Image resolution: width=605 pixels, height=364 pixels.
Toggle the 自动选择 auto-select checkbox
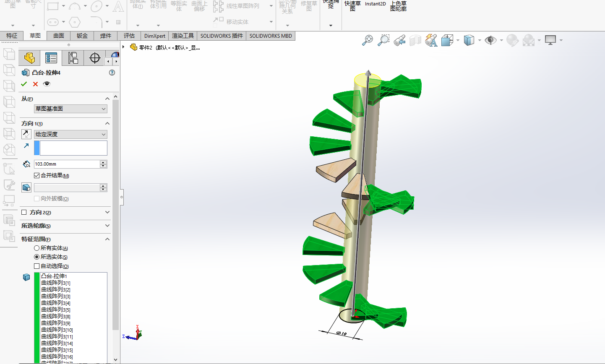point(37,266)
